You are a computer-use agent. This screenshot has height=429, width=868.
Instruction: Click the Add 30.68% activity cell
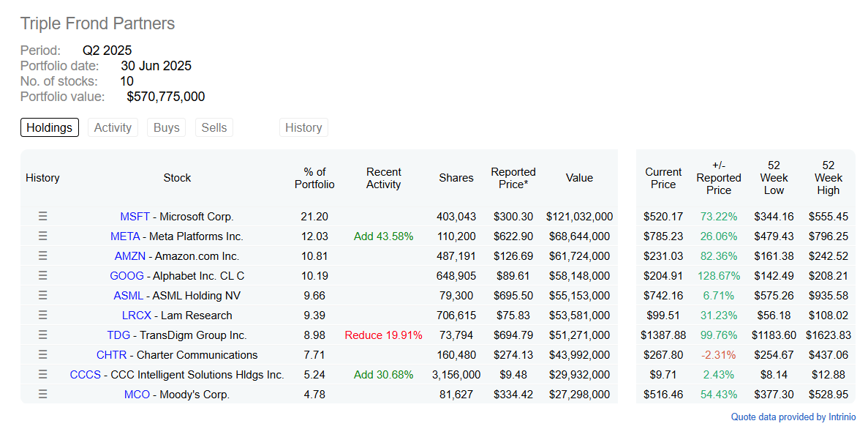(x=384, y=376)
